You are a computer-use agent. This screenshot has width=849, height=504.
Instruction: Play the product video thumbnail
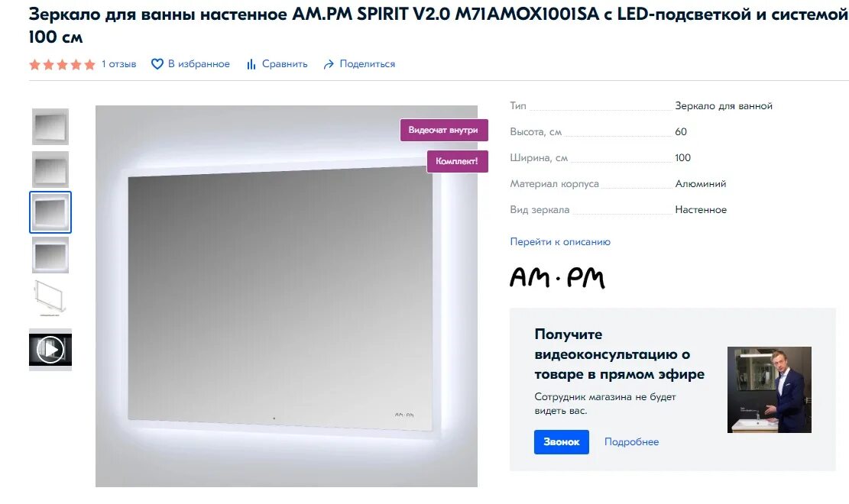[x=50, y=350]
